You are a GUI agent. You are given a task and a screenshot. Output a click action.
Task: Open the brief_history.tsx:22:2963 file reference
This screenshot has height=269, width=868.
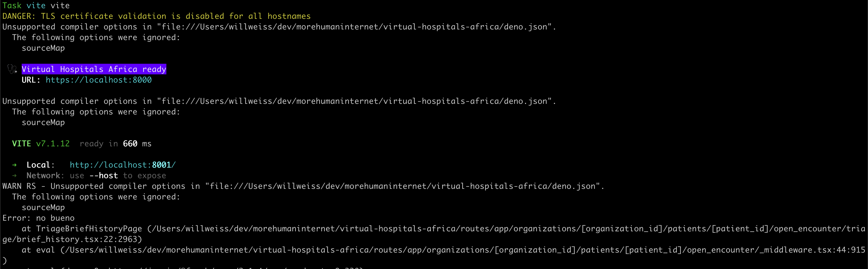(72, 239)
